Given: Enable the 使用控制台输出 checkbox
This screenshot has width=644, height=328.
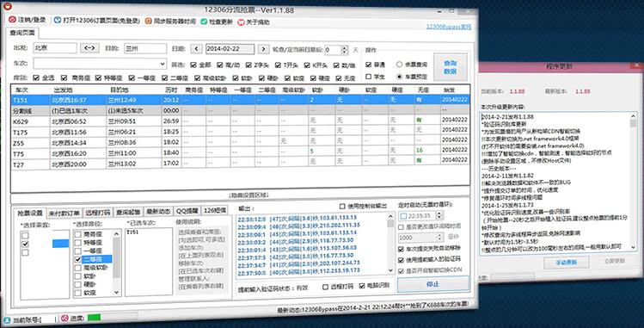Looking at the screenshot, I should coord(342,206).
